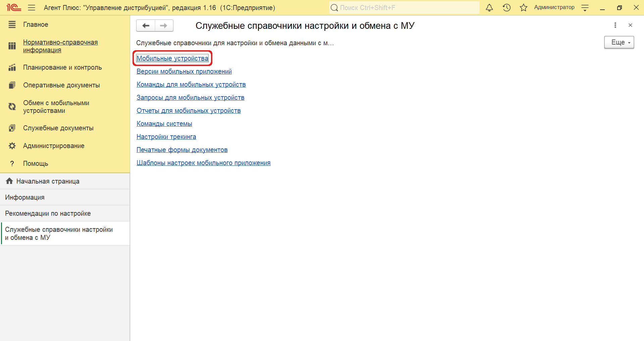644x341 pixels.
Task: Open Обмен с мобильными устройствами section
Action: (56, 107)
